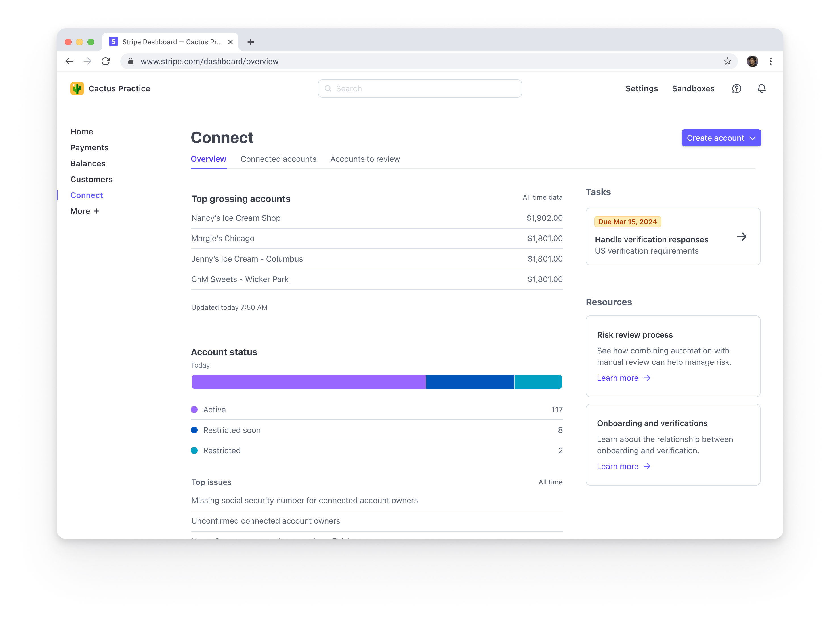Viewport: 840px width, 624px height.
Task: Reload the Stripe dashboard page
Action: [x=106, y=61]
